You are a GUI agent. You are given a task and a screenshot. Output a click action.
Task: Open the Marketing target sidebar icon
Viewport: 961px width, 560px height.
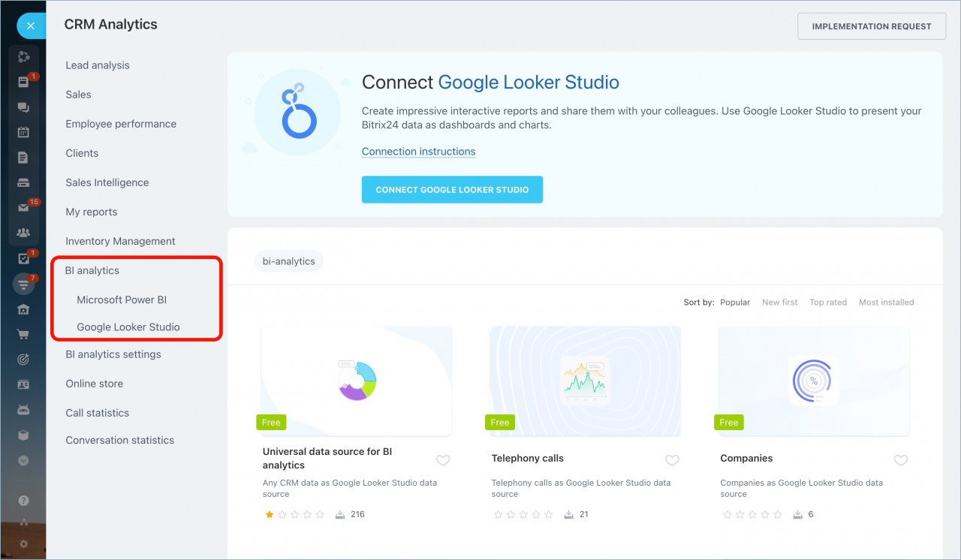(23, 360)
